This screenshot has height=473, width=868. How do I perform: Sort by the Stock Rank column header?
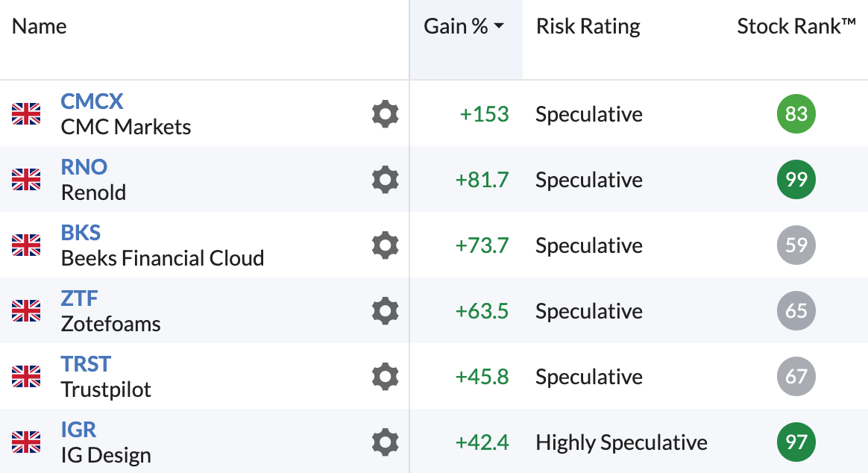click(796, 26)
